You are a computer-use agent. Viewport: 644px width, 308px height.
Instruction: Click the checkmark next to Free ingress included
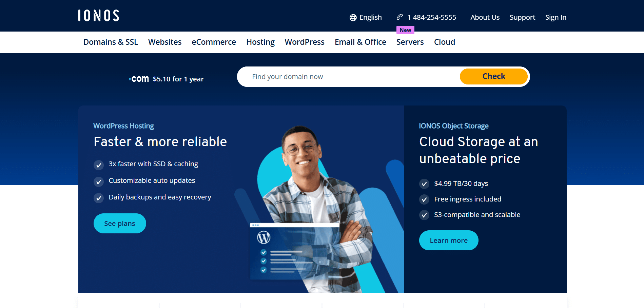(424, 199)
